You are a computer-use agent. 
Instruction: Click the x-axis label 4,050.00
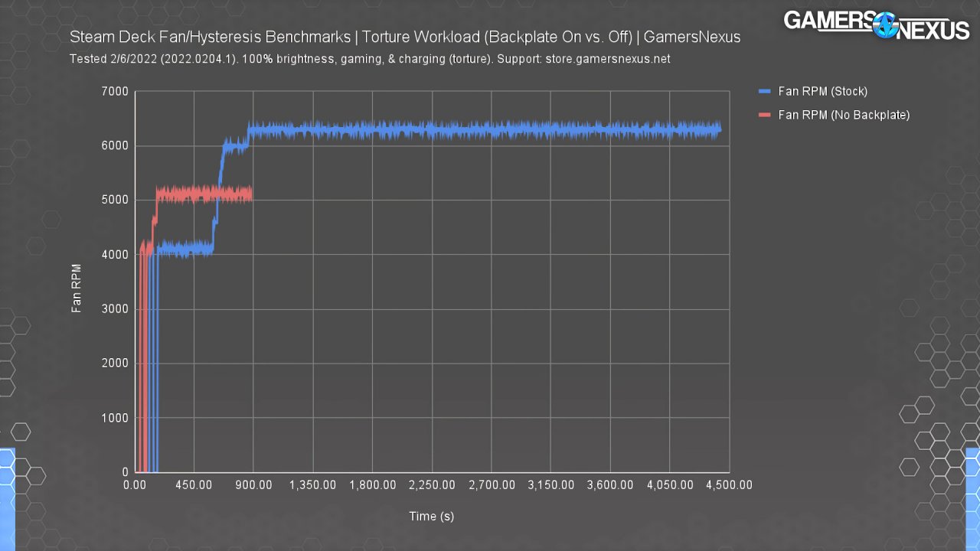(x=669, y=485)
